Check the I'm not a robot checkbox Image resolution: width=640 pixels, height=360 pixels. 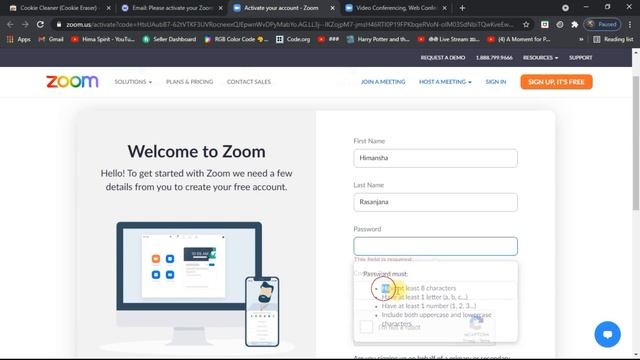(367, 327)
